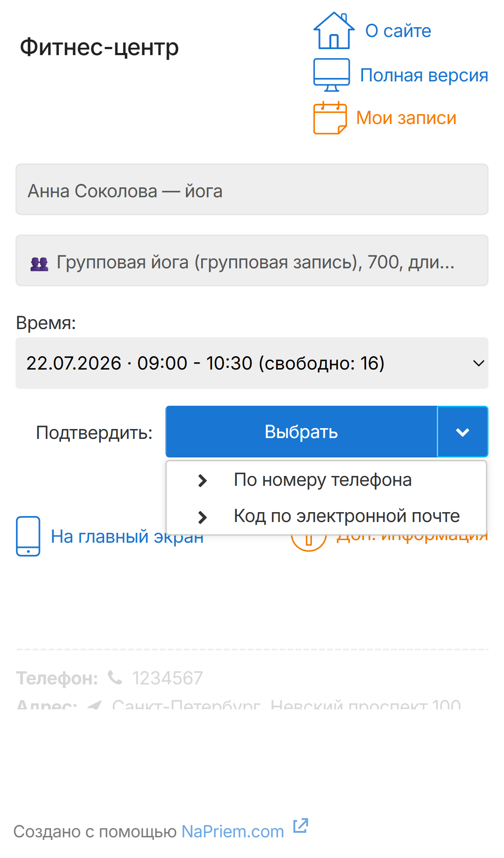Switch to Полная версия link

click(424, 75)
